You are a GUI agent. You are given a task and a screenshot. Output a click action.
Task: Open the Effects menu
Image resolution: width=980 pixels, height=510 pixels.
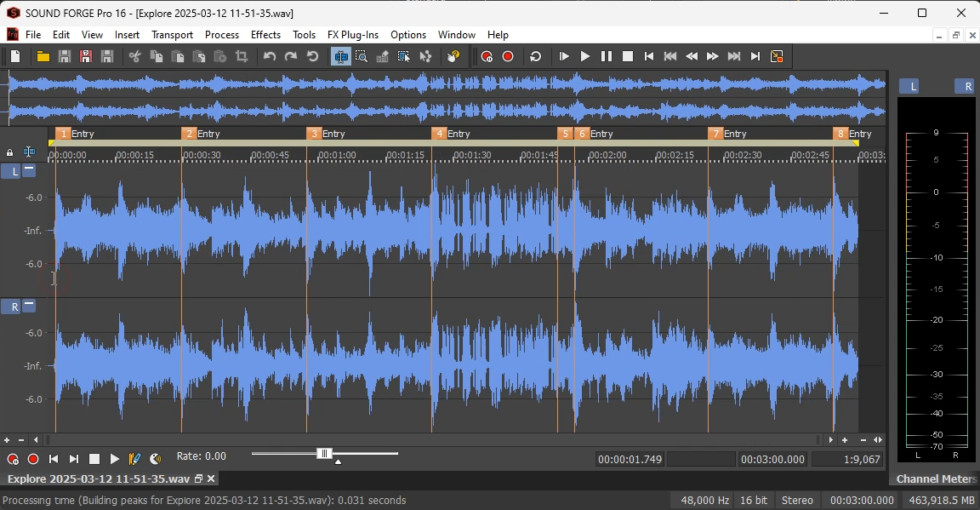point(265,35)
